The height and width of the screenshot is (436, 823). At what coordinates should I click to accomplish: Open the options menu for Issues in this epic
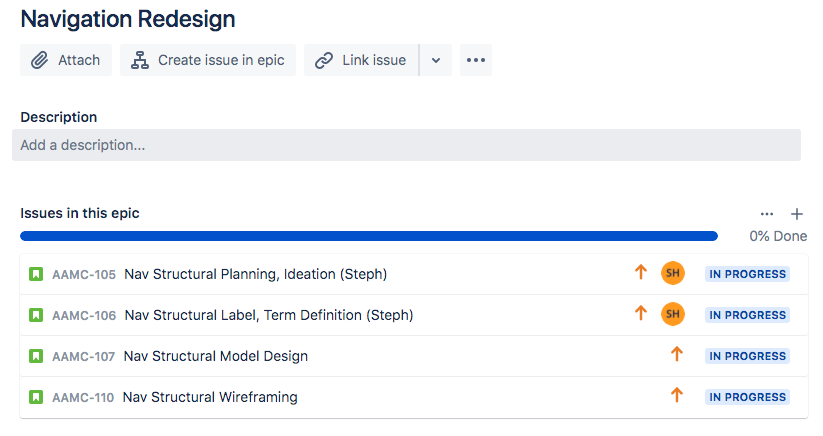[x=767, y=214]
